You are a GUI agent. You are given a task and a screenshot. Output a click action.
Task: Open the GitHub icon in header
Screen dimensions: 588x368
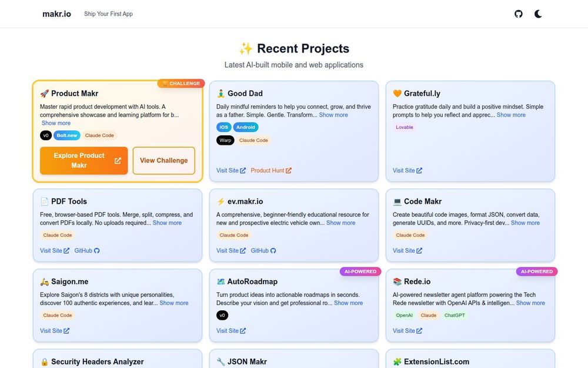tap(518, 14)
